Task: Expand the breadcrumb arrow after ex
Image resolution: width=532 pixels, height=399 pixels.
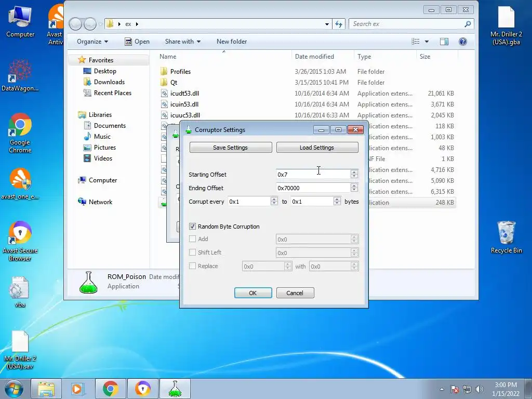Action: (137, 24)
